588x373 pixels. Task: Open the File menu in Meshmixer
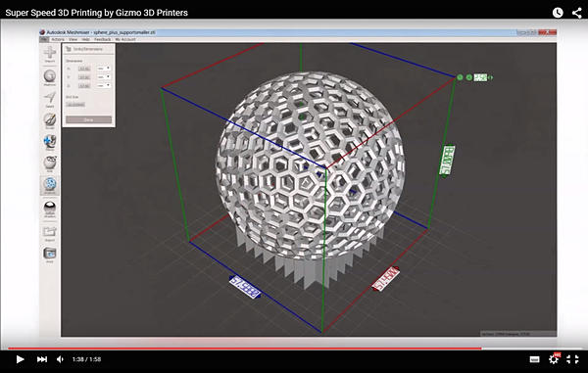44,39
